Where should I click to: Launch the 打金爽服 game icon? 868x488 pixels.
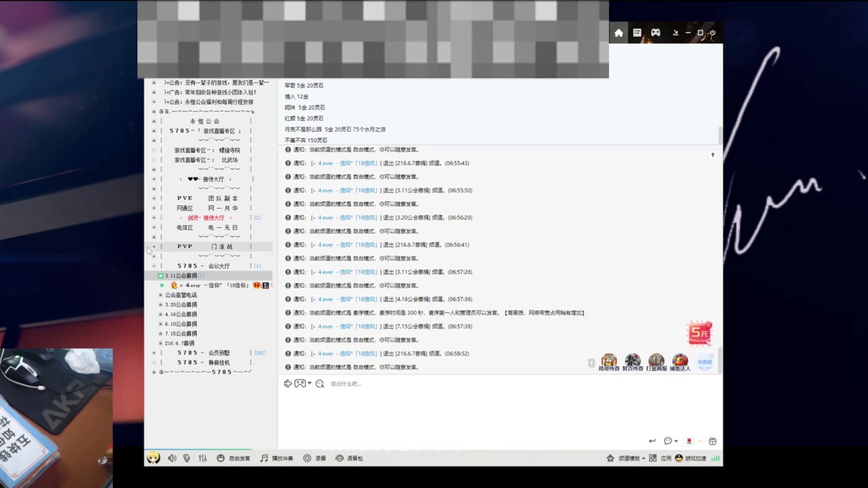pos(656,363)
